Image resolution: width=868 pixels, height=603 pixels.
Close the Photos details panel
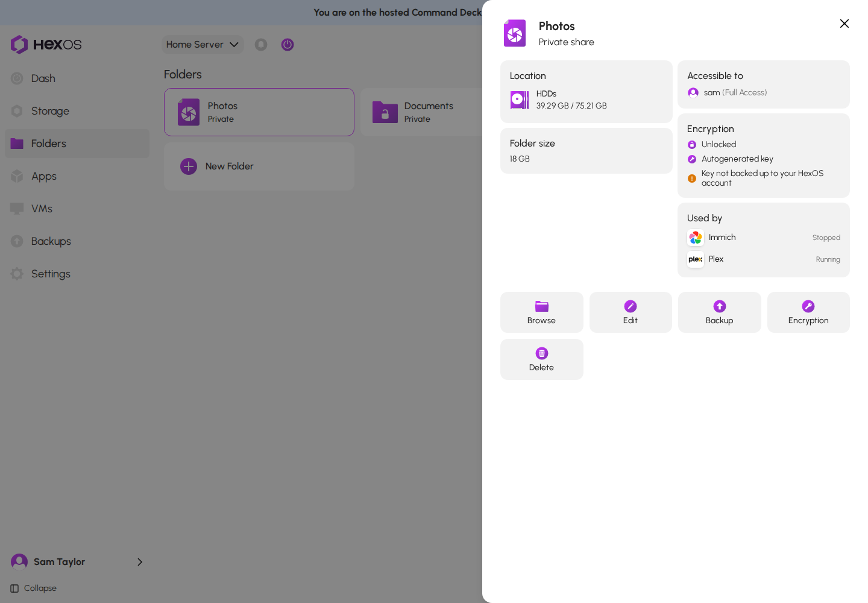point(844,24)
